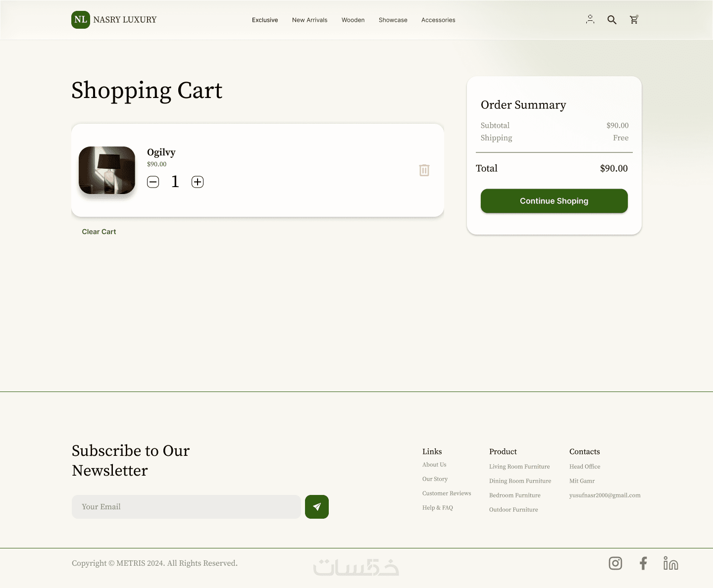Click the Ogilvy lamp product thumbnail
Viewport: 713px width, 588px height.
[107, 170]
